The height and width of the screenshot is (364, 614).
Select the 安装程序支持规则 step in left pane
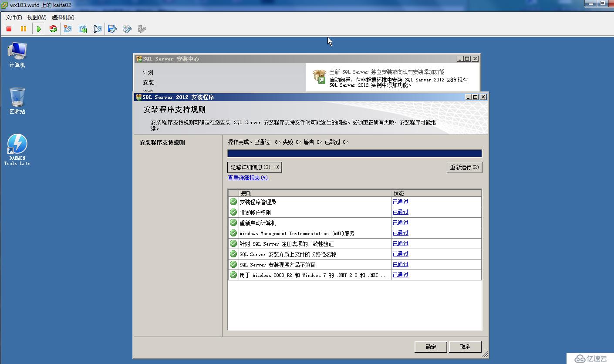(x=162, y=142)
